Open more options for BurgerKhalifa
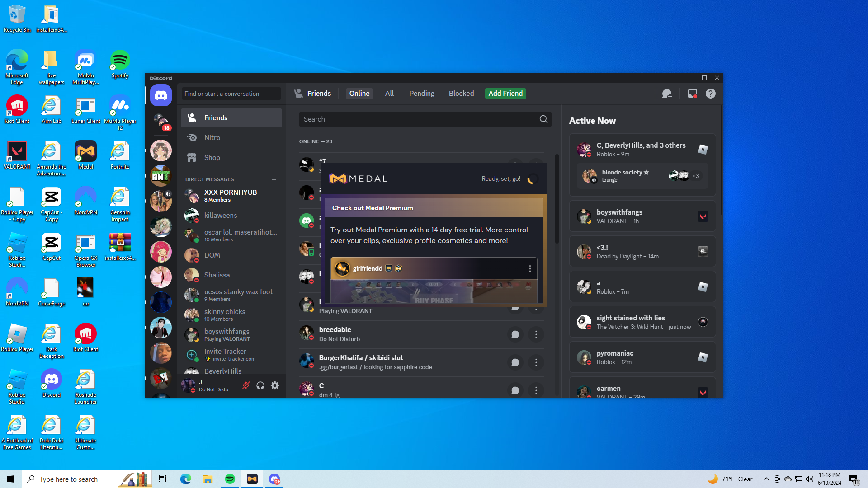Viewport: 868px width, 488px height. pos(536,362)
